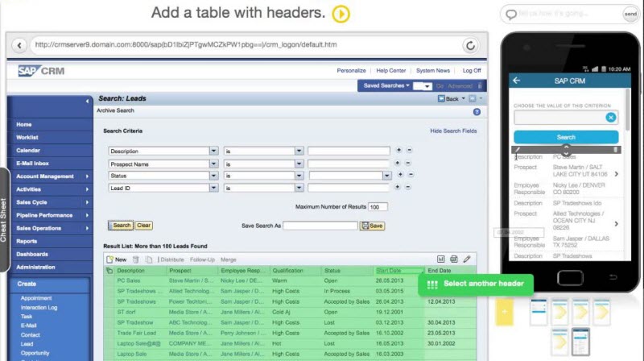Open E-Mail Inbox in navigation menu
Image resolution: width=644 pixels, height=361 pixels.
(32, 164)
